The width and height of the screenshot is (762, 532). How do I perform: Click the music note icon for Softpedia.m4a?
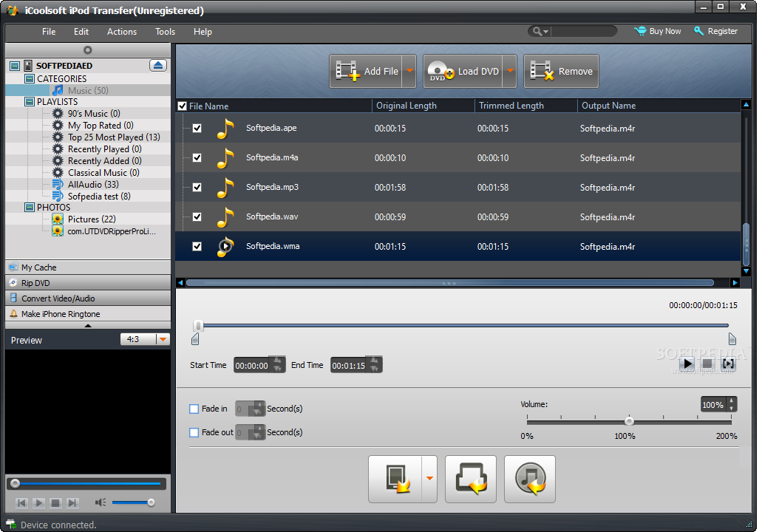[225, 158]
